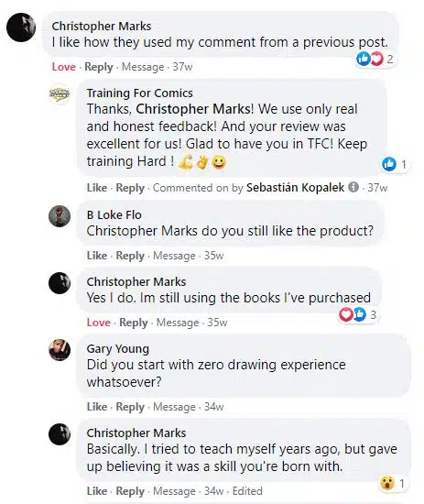Open the wow emoji reaction on the last comment
This screenshot has width=424, height=504.
point(392,483)
